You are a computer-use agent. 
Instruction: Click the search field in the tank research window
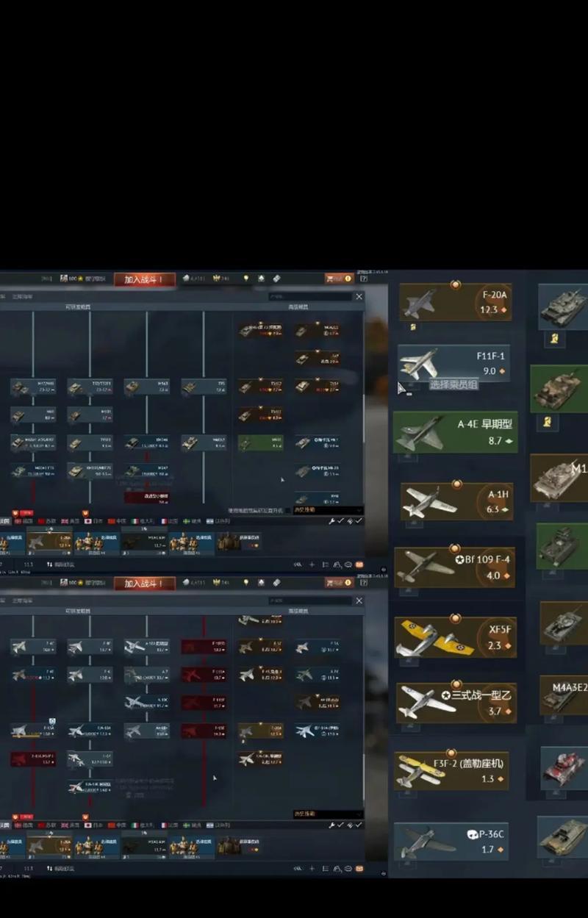pos(309,296)
